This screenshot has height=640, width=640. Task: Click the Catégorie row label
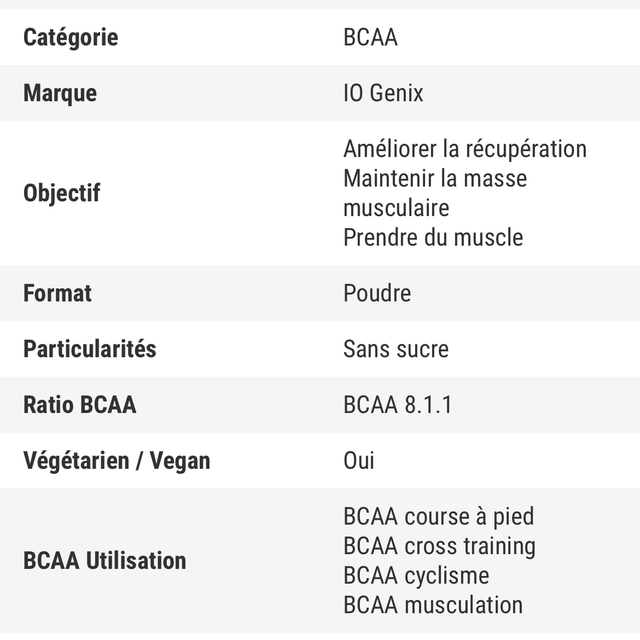(x=70, y=37)
